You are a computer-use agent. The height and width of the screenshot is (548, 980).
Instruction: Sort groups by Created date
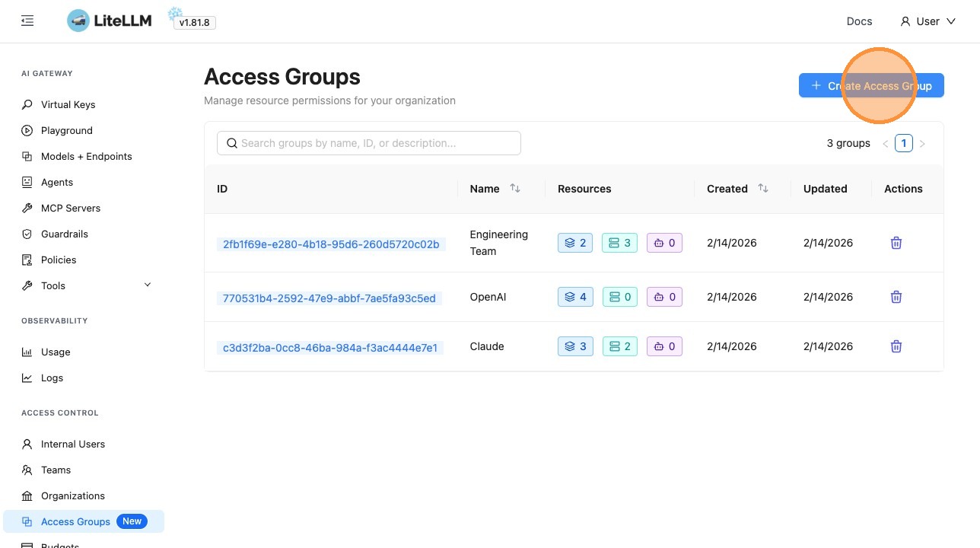763,189
